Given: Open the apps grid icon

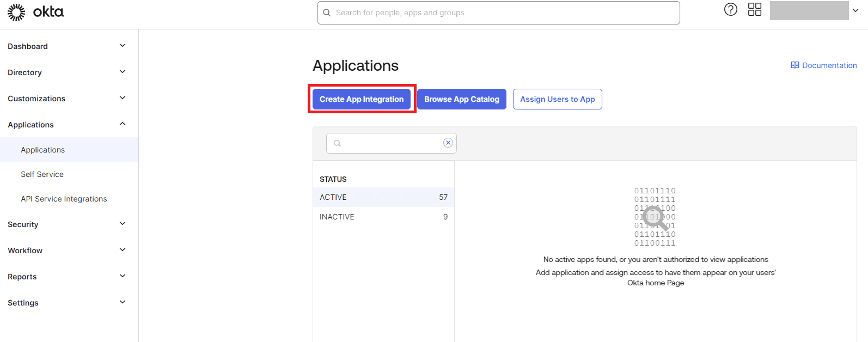Looking at the screenshot, I should click(x=754, y=9).
